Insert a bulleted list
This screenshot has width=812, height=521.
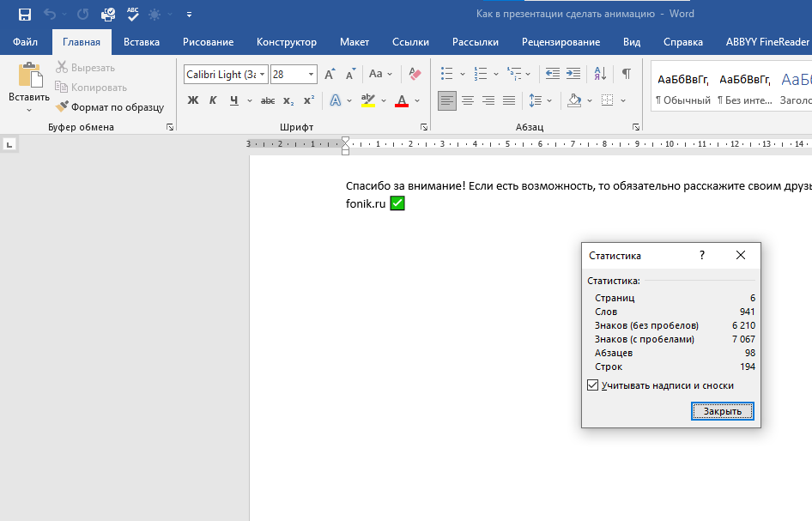(447, 74)
